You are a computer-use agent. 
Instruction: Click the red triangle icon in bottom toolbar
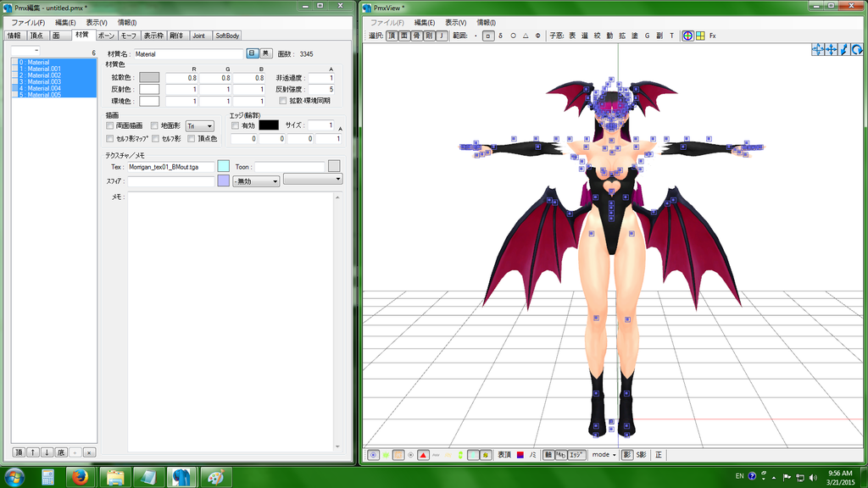(423, 455)
